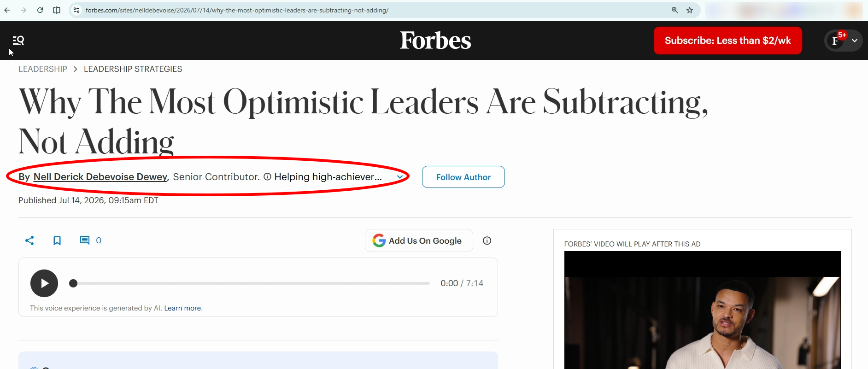Click the Senior Contributor info icon
The height and width of the screenshot is (369, 868).
coord(267,177)
